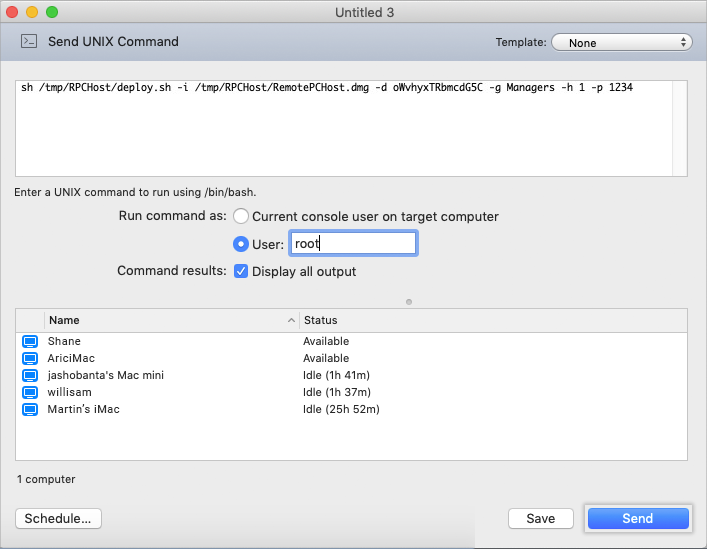Viewport: 707px width, 549px height.
Task: Click the computer icon next to Shane
Action: (x=28, y=341)
